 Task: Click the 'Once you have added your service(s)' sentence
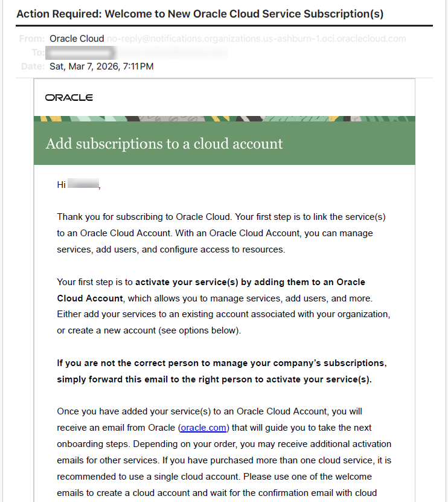[x=210, y=411]
